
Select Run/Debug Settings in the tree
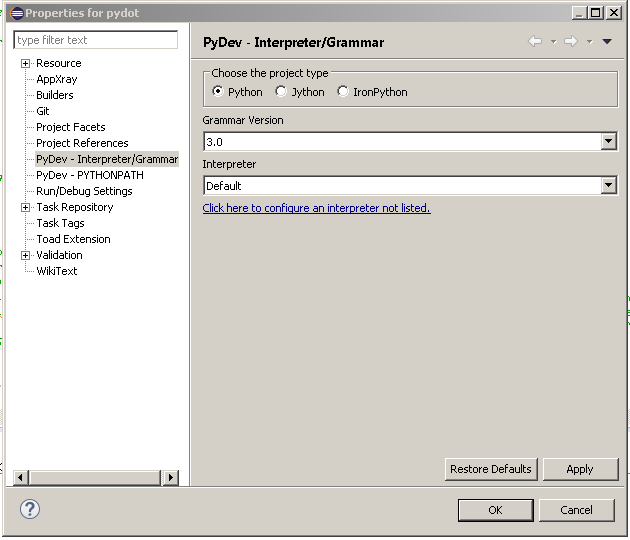click(84, 191)
